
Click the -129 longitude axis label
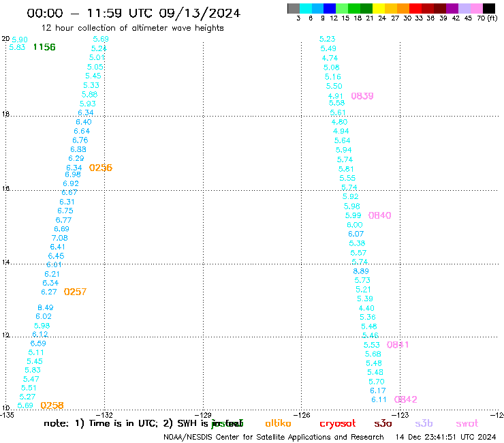coord(203,415)
